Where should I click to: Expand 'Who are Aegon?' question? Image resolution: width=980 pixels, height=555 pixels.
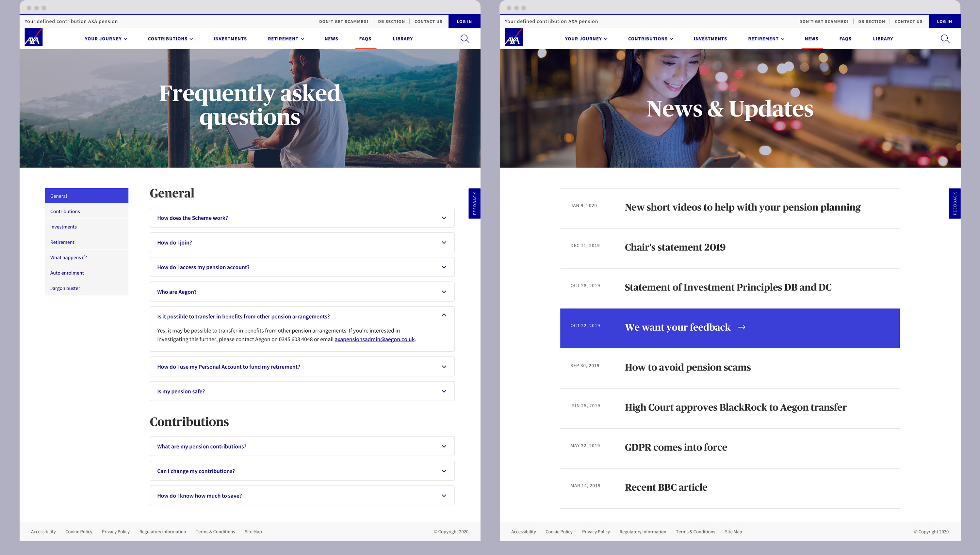point(302,292)
